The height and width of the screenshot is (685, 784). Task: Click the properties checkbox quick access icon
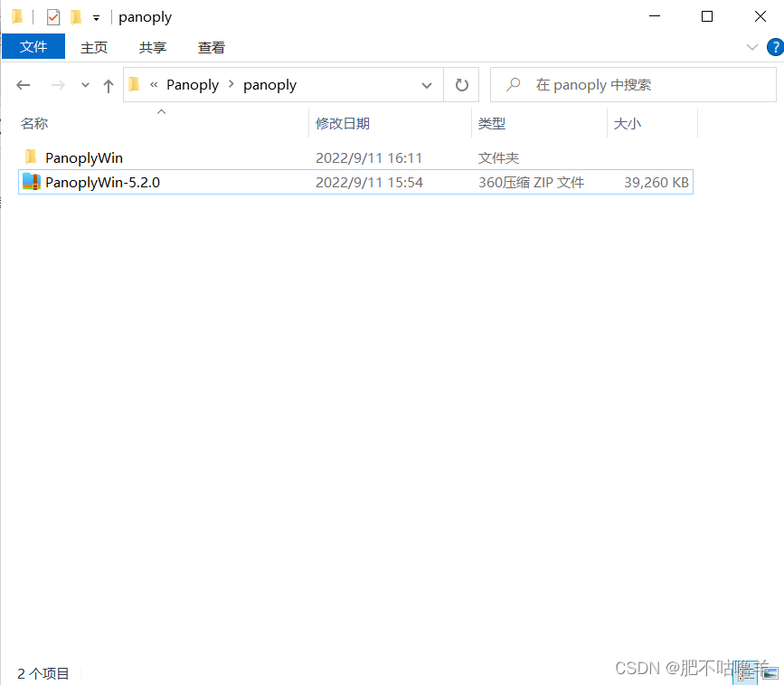coord(52,16)
